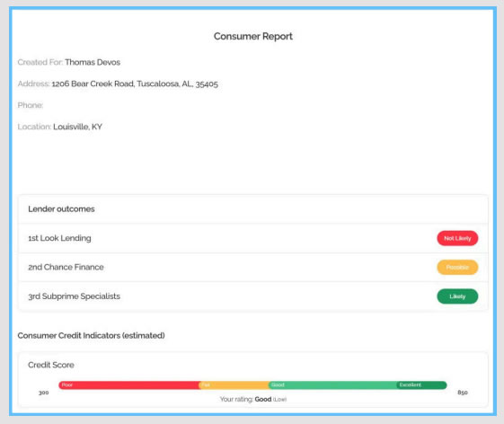Click the Address label

tap(34, 84)
